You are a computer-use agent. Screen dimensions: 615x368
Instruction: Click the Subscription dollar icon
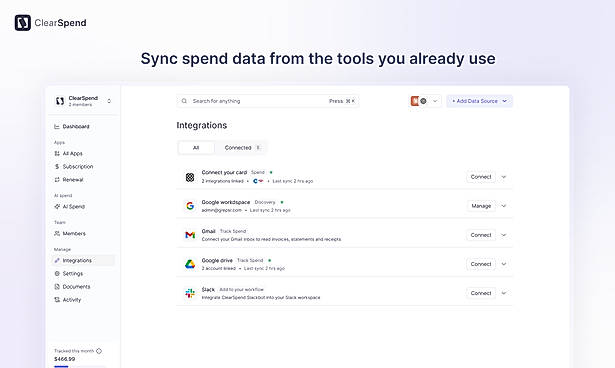57,166
